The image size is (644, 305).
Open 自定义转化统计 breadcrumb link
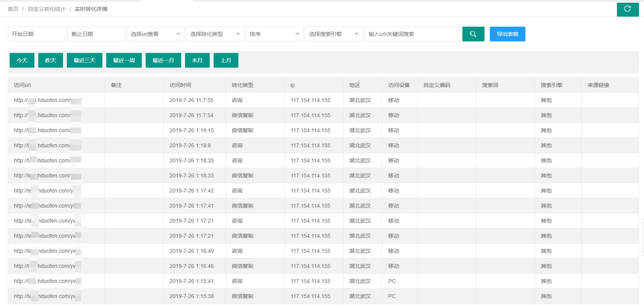46,9
